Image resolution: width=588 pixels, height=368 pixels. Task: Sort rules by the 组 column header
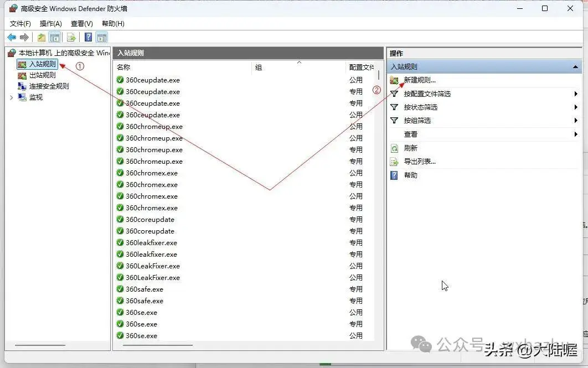point(298,68)
